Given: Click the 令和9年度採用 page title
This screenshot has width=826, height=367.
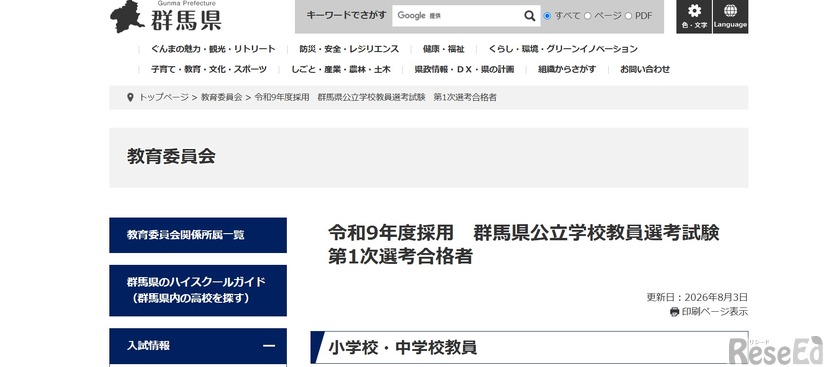Looking at the screenshot, I should (524, 244).
